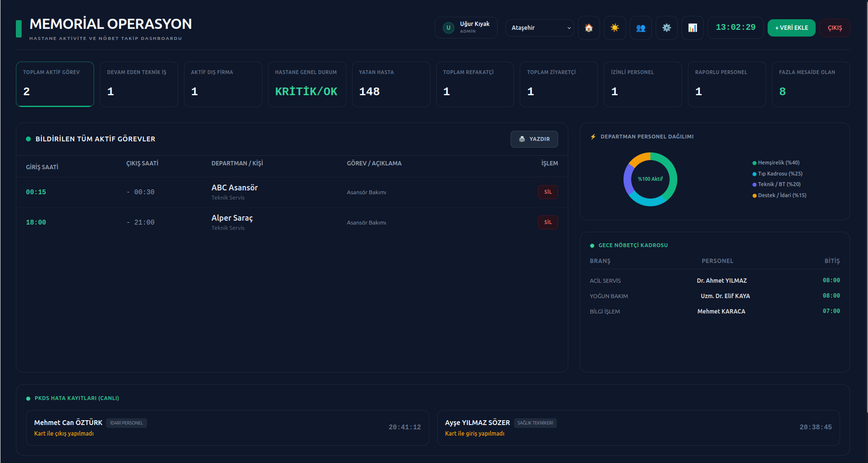Click the Uğur Kıyak user avatar
Viewport: 868px width, 463px height.
[x=448, y=28]
